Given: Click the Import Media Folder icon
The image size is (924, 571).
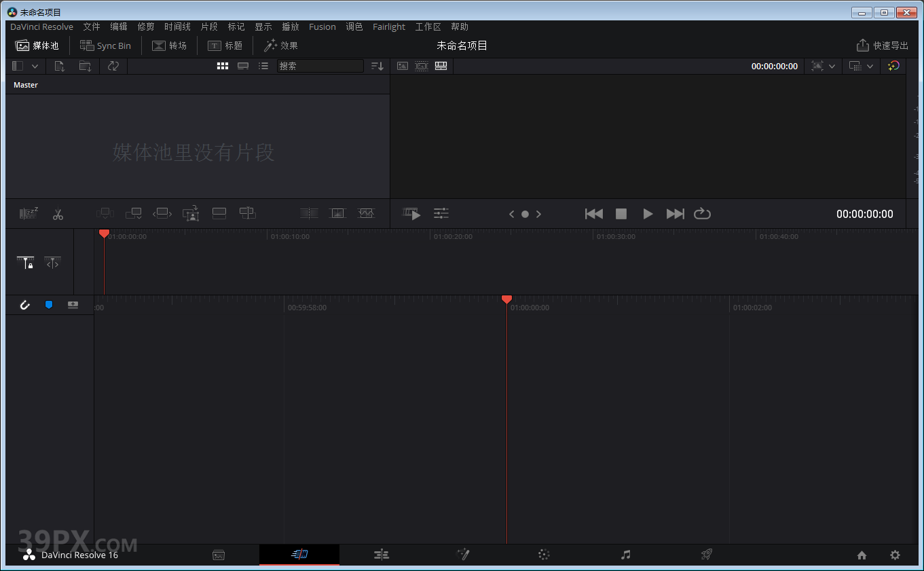Looking at the screenshot, I should point(85,66).
